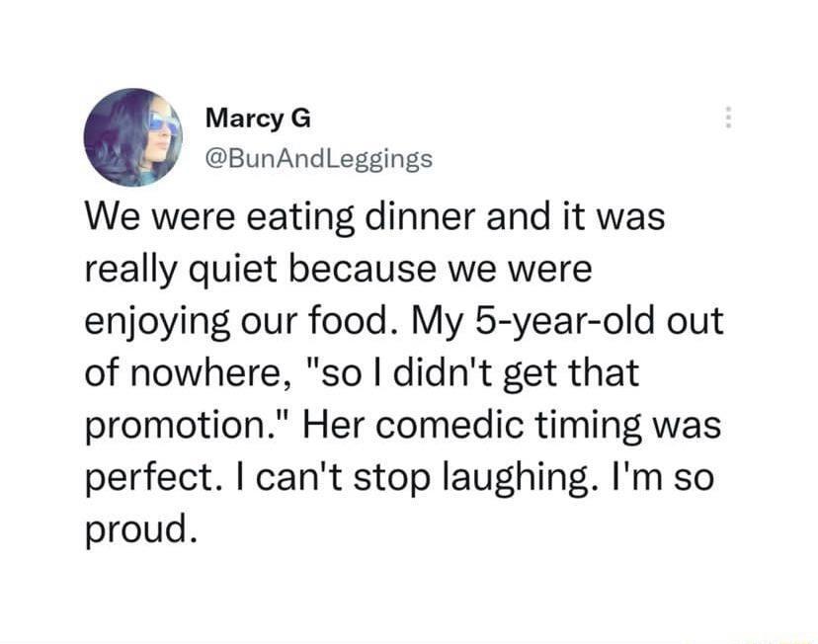Click the phrase 5-year-old in the text

click(548, 319)
